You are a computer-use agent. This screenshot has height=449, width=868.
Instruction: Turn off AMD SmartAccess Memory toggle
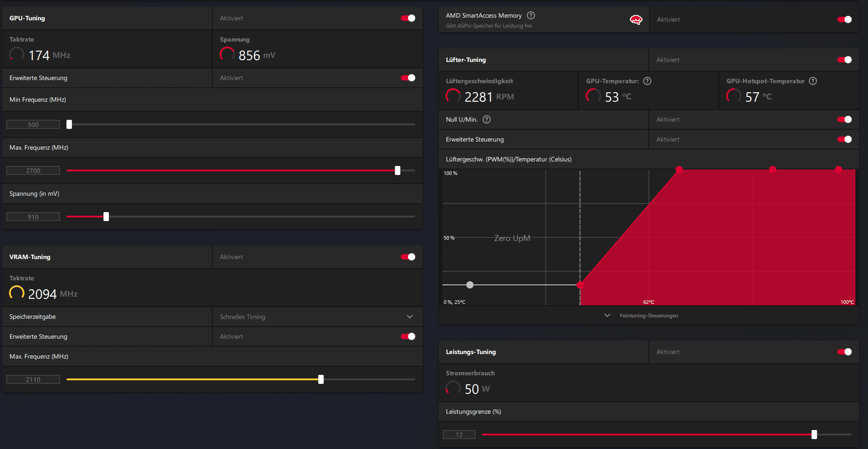845,19
